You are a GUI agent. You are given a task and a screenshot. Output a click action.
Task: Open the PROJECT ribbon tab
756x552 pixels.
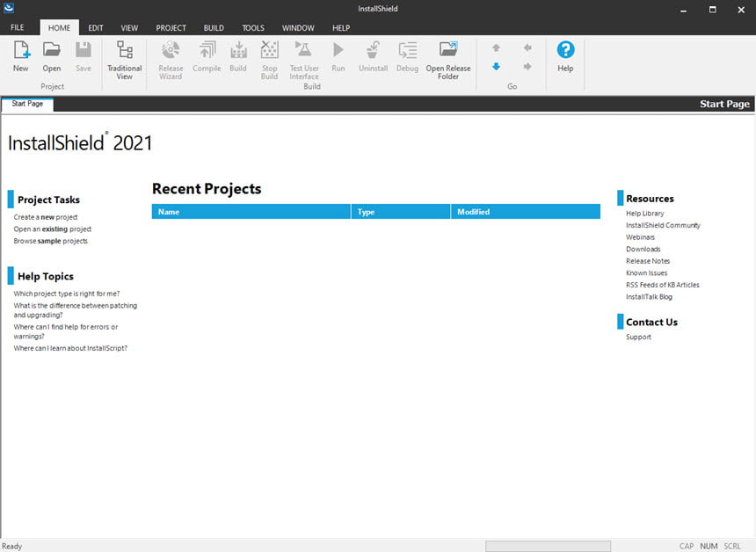point(171,27)
